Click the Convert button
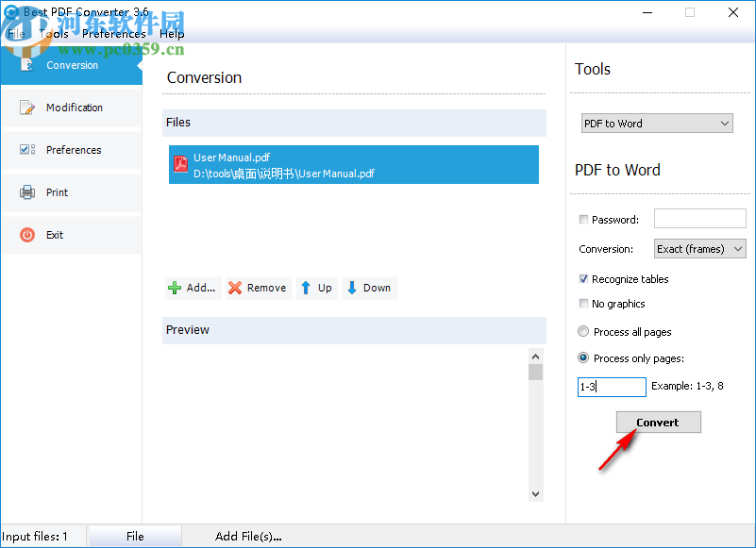Image resolution: width=756 pixels, height=548 pixels. click(x=658, y=422)
